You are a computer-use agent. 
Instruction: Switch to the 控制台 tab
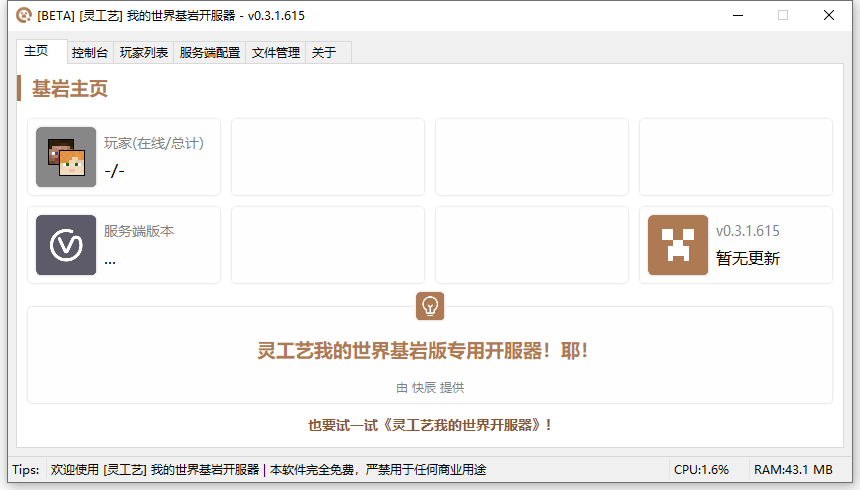click(x=91, y=53)
